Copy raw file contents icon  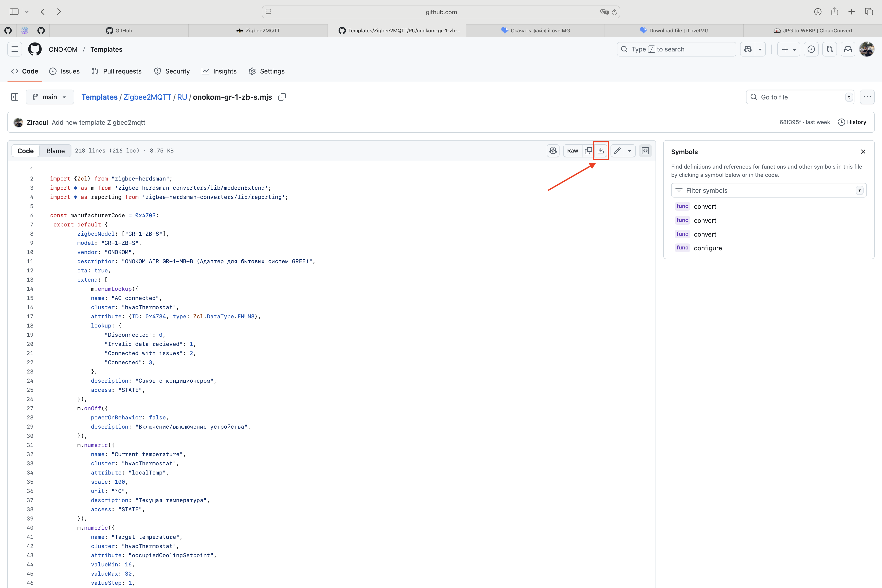click(588, 151)
